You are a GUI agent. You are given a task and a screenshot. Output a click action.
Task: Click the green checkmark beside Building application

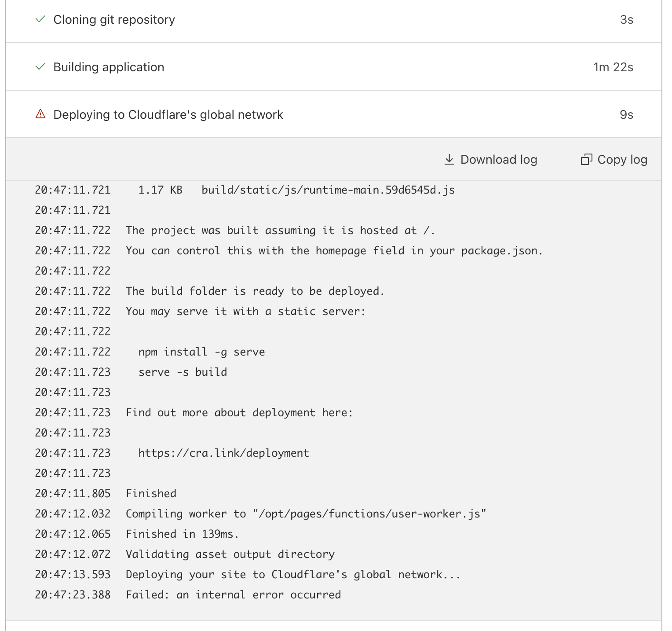point(40,67)
